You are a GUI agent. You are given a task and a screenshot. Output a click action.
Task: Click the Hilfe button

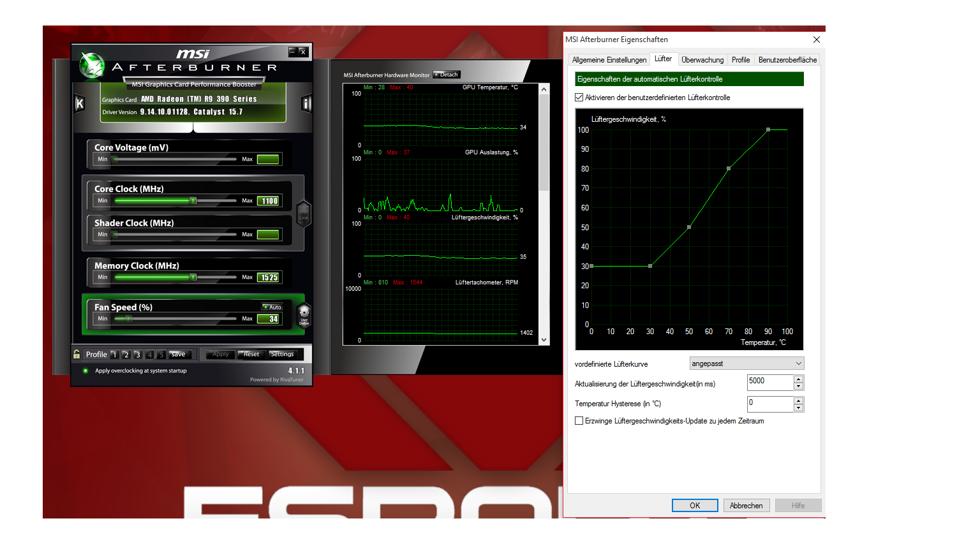798,506
